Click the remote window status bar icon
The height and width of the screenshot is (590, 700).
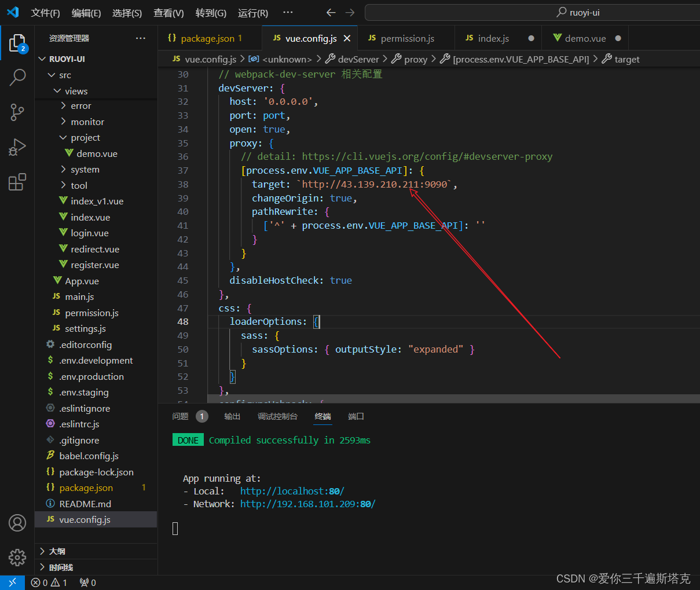pos(12,582)
